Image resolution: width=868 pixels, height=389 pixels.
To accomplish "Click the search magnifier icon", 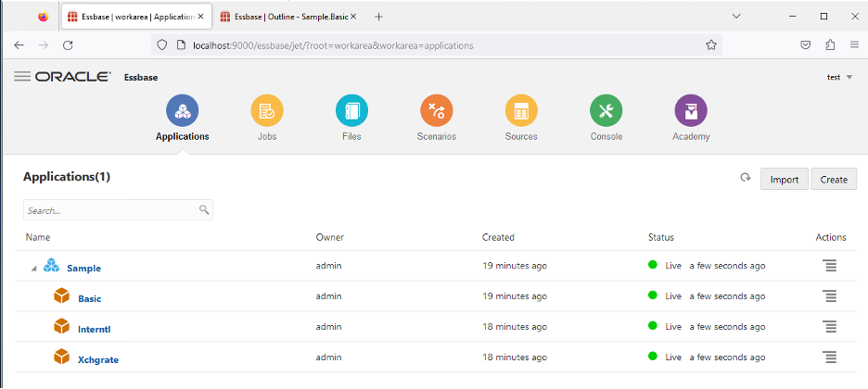I will coord(204,209).
